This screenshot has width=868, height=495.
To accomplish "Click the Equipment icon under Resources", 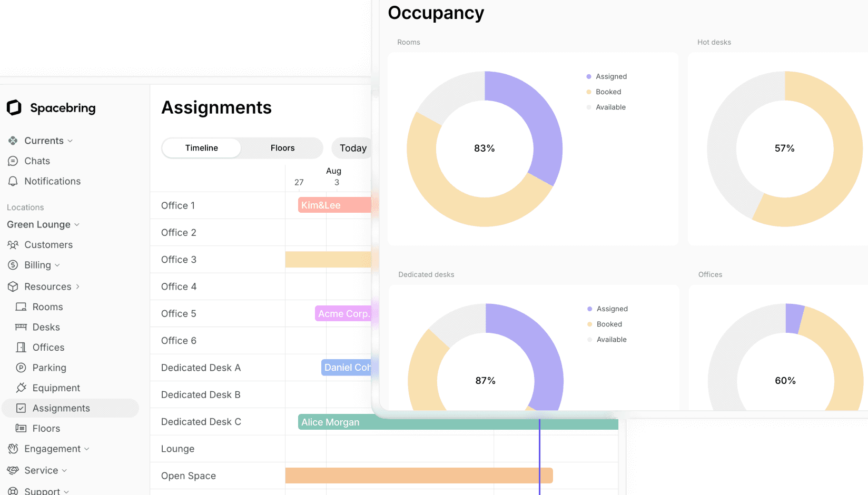I will click(x=21, y=388).
